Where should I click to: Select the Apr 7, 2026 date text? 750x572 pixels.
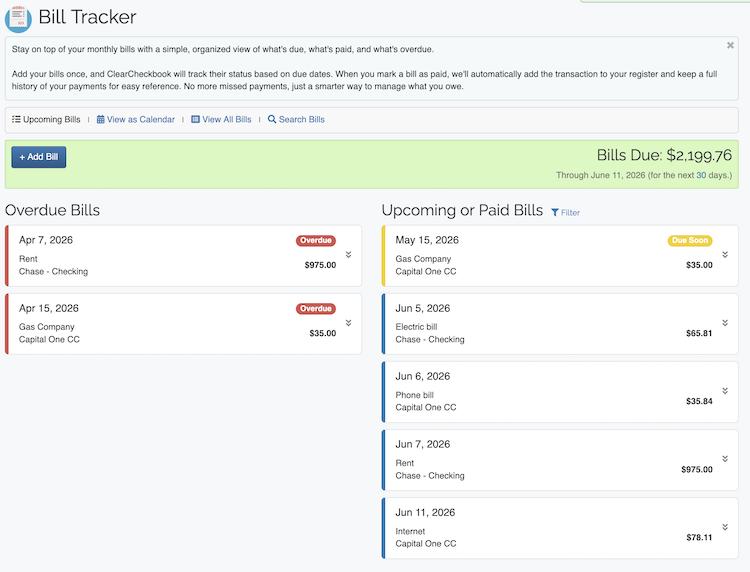[46, 240]
